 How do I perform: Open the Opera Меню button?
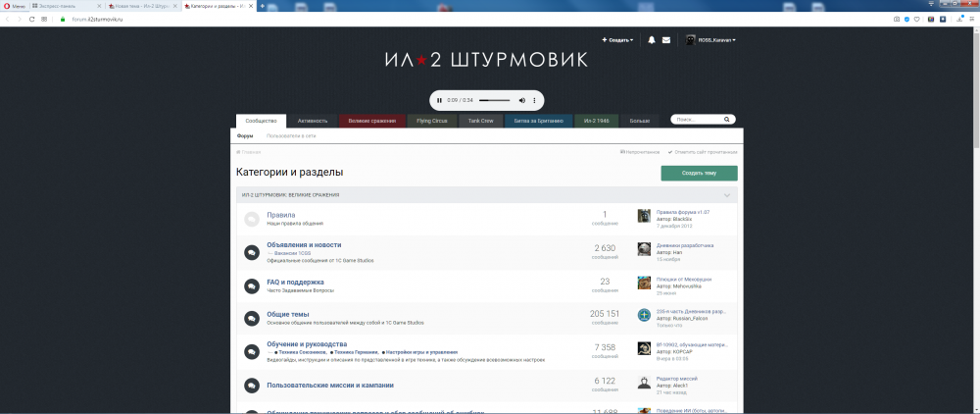[x=15, y=6]
